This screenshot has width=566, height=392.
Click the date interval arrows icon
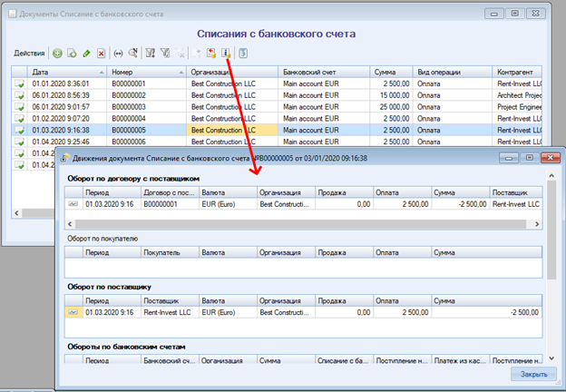coord(118,54)
